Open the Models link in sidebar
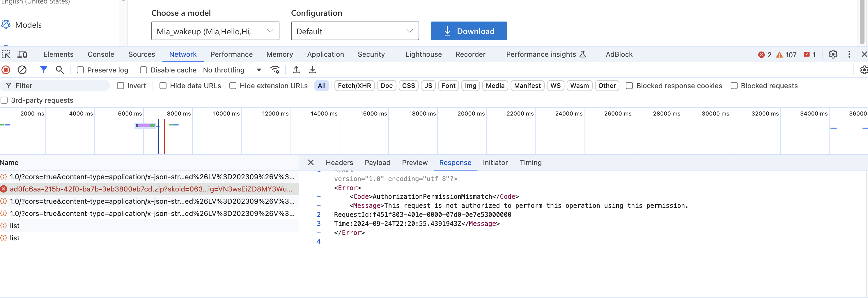 [x=28, y=24]
